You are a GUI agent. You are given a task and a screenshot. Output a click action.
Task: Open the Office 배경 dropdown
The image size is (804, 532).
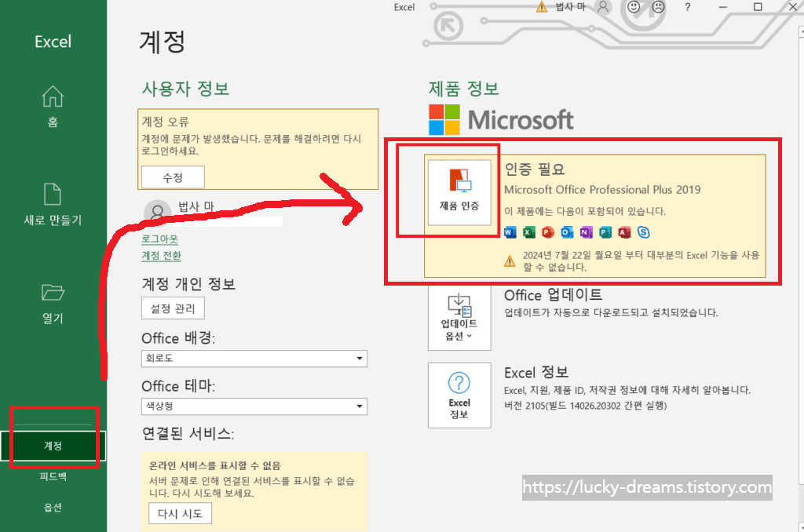254,359
